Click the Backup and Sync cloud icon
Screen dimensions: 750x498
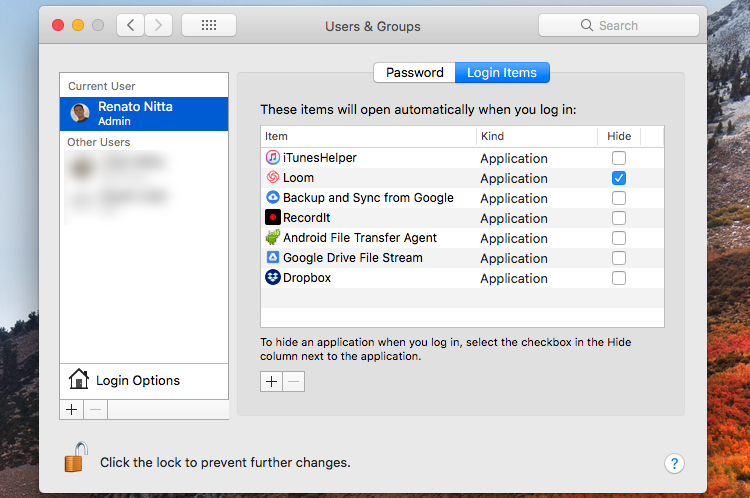coord(273,197)
